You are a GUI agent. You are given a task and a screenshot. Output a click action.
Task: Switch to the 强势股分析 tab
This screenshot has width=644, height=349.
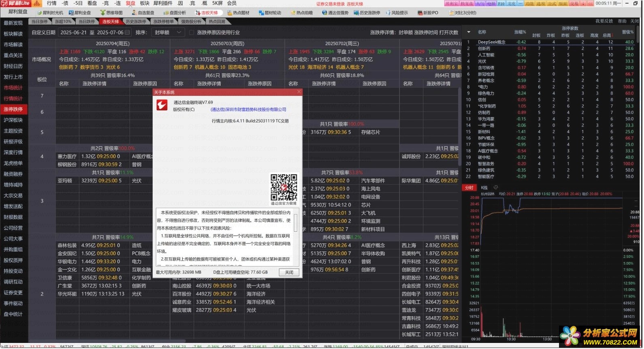pos(191,21)
